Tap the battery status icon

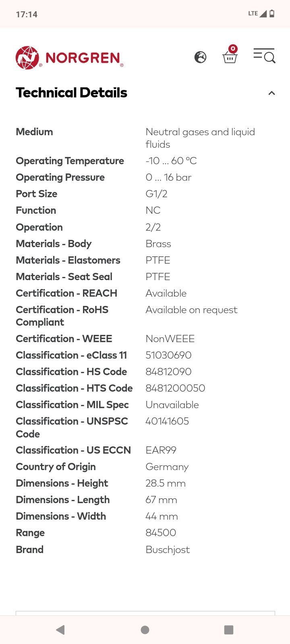point(272,14)
